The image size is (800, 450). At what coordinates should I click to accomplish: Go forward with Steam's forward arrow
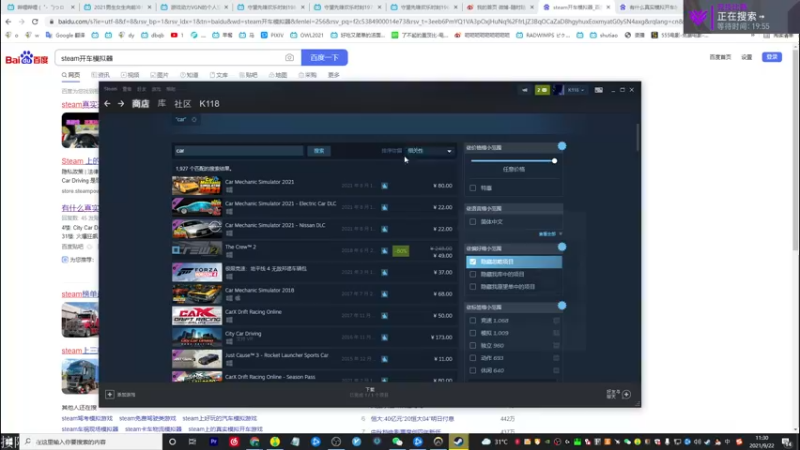tap(121, 104)
